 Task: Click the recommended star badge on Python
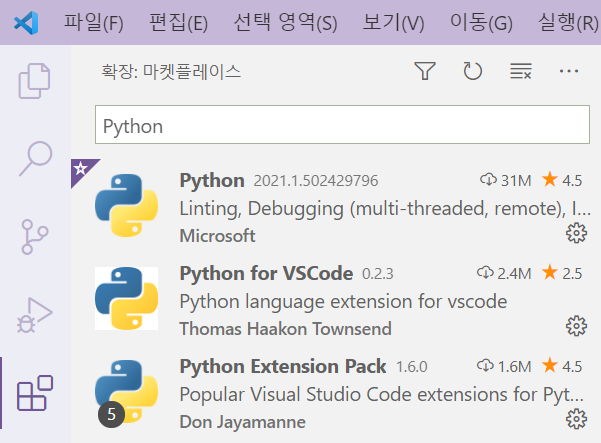(81, 169)
